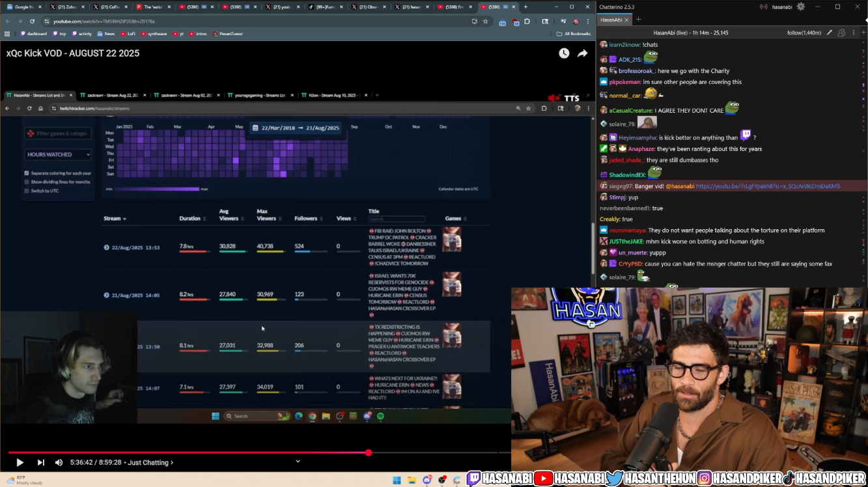The width and height of the screenshot is (868, 487).
Task: Skip to the next YouTube video
Action: [x=40, y=462]
